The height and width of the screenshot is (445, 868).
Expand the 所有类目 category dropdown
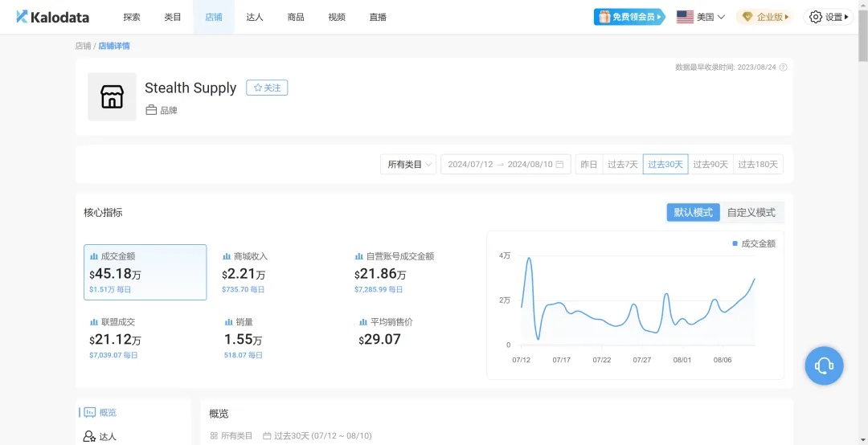[x=408, y=165]
